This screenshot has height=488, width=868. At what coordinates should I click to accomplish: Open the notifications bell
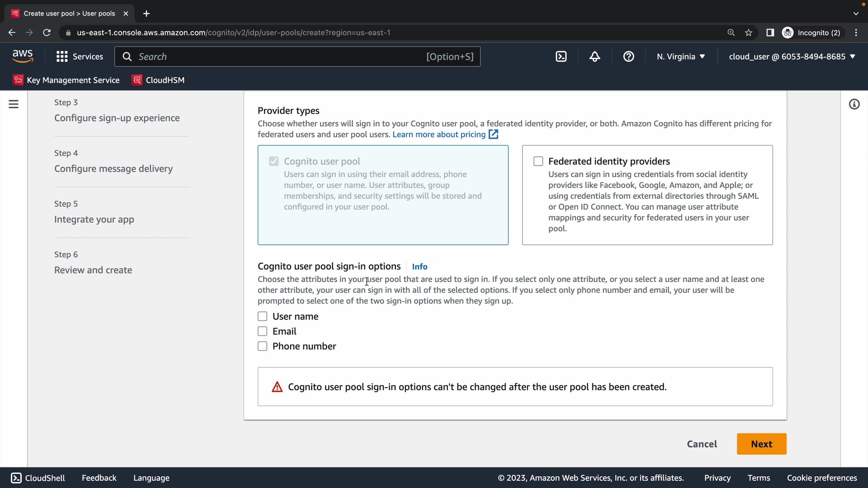point(595,56)
